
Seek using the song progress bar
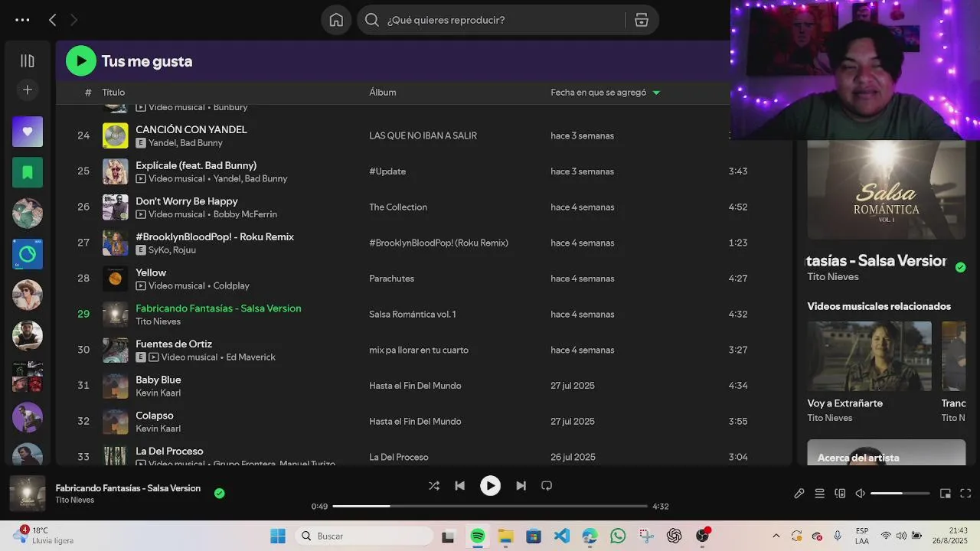click(490, 507)
